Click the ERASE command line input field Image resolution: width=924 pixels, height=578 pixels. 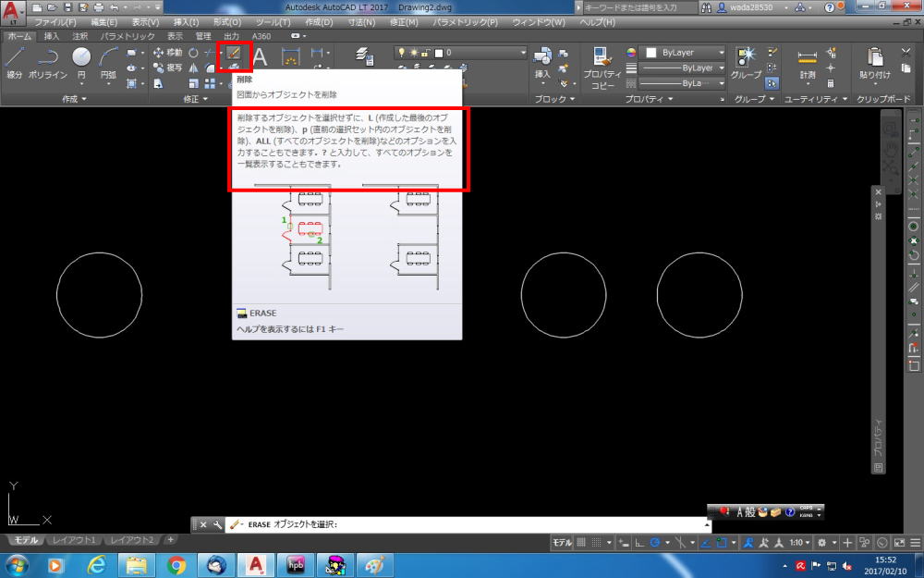[468, 524]
